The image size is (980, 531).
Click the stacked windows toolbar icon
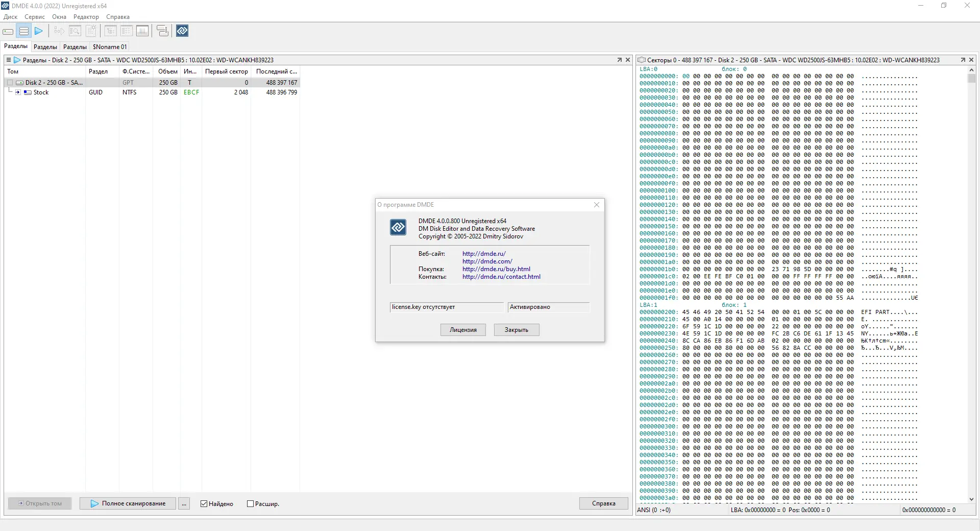point(162,31)
